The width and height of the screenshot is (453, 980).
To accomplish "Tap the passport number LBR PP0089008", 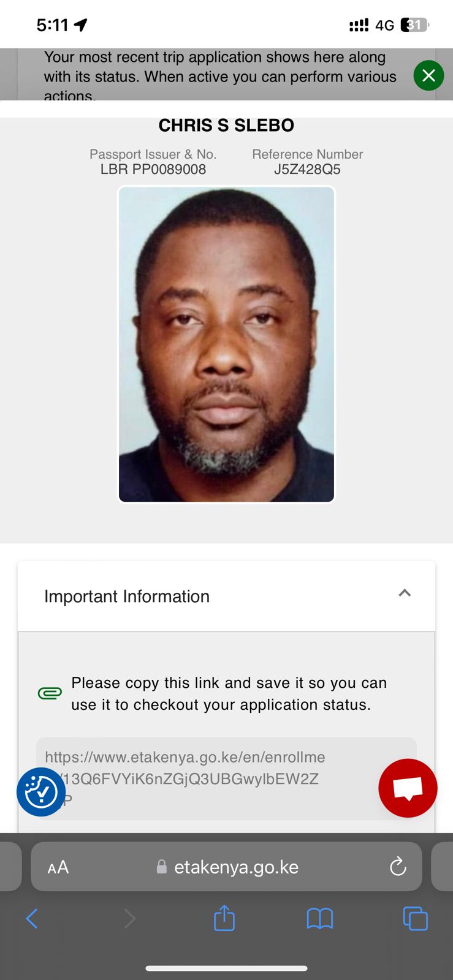I will pyautogui.click(x=153, y=169).
